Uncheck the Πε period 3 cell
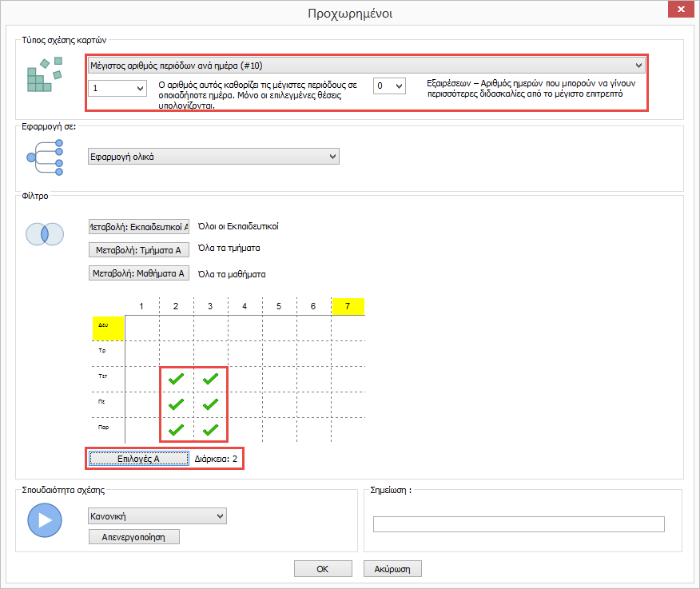This screenshot has width=700, height=589. coord(211,404)
